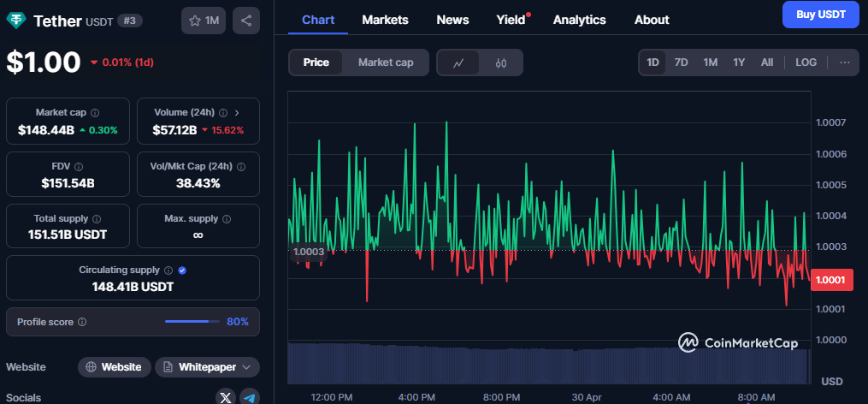Select the 1Y time range
This screenshot has width=868, height=404.
739,62
